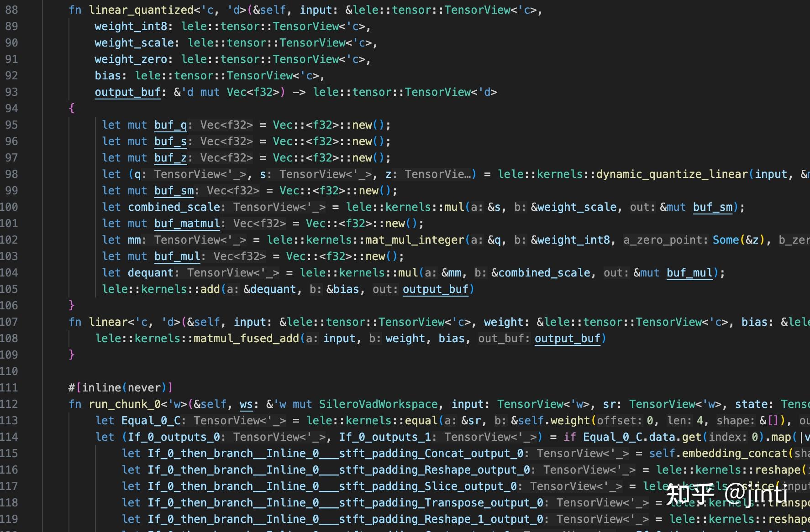Click the #[inline(never)] attribute
Screen dimensions: 810x532
pos(121,388)
